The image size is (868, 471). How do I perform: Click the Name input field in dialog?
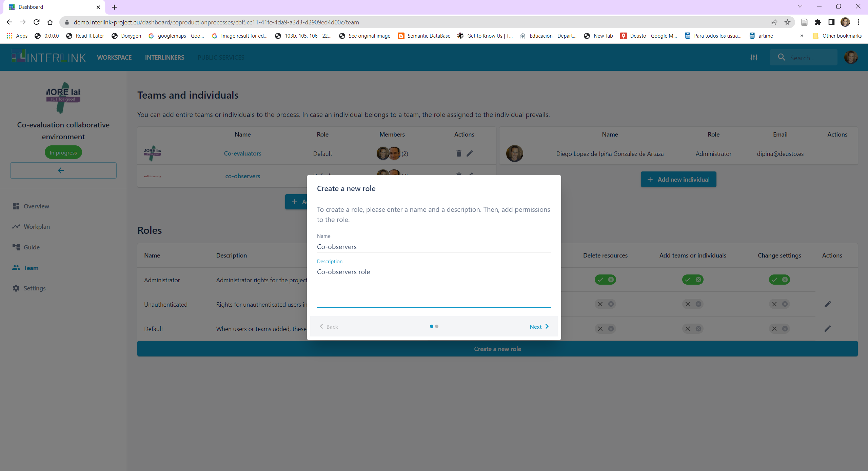tap(434, 247)
